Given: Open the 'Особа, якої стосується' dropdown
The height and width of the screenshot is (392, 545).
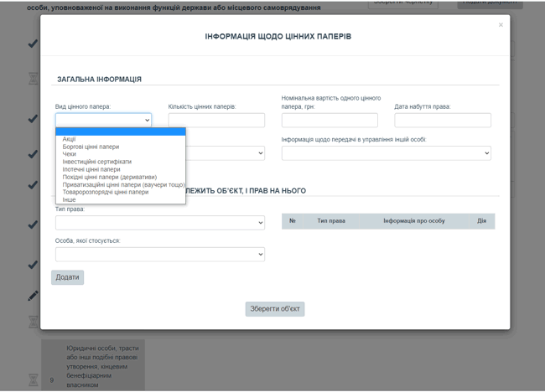Looking at the screenshot, I should (159, 254).
